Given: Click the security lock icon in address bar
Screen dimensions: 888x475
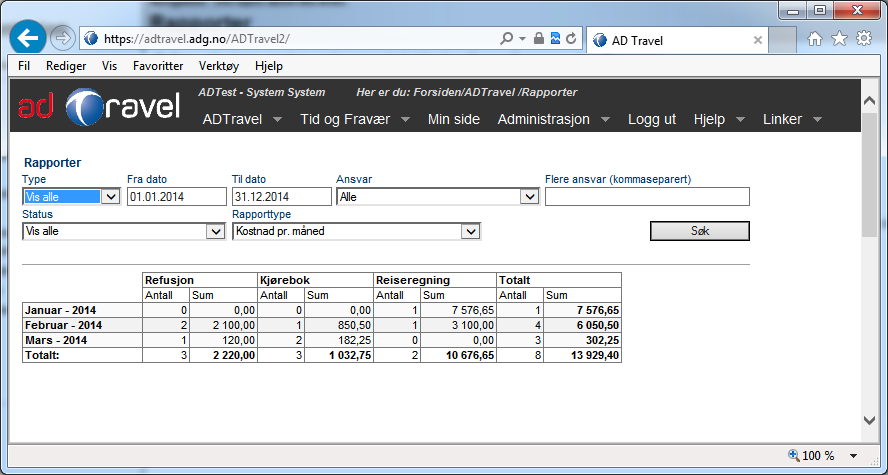Looking at the screenshot, I should [539, 38].
